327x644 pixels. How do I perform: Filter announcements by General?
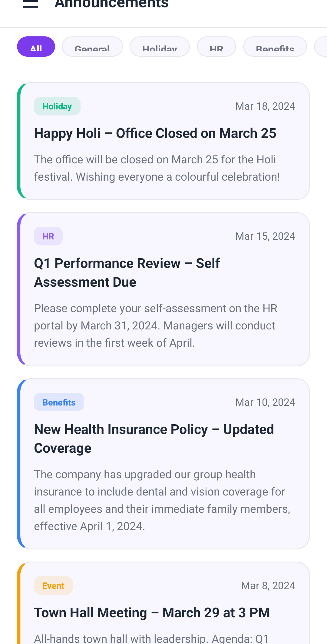coord(92,47)
